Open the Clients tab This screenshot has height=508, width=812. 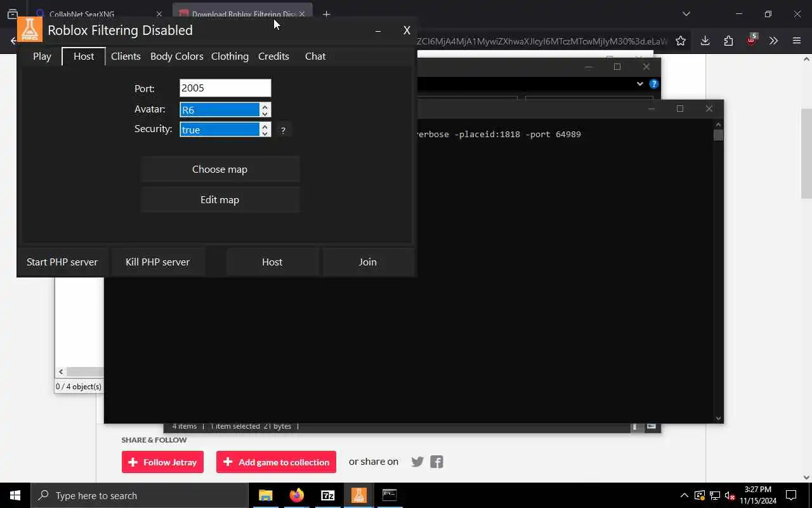126,56
